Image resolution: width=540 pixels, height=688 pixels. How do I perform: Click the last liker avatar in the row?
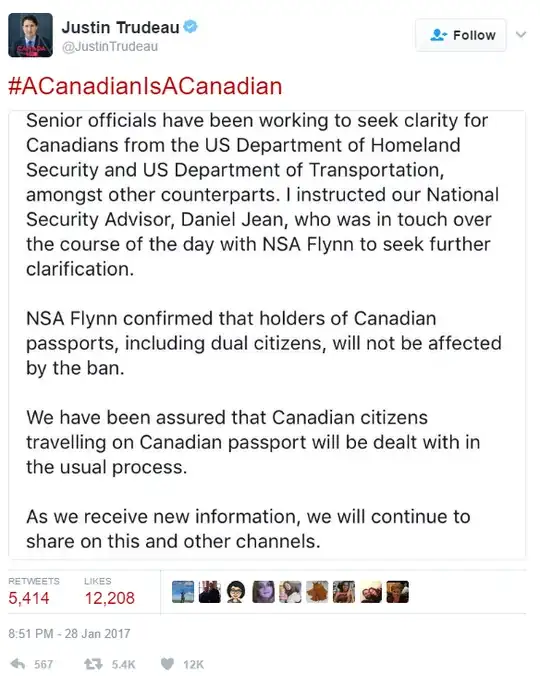point(397,591)
